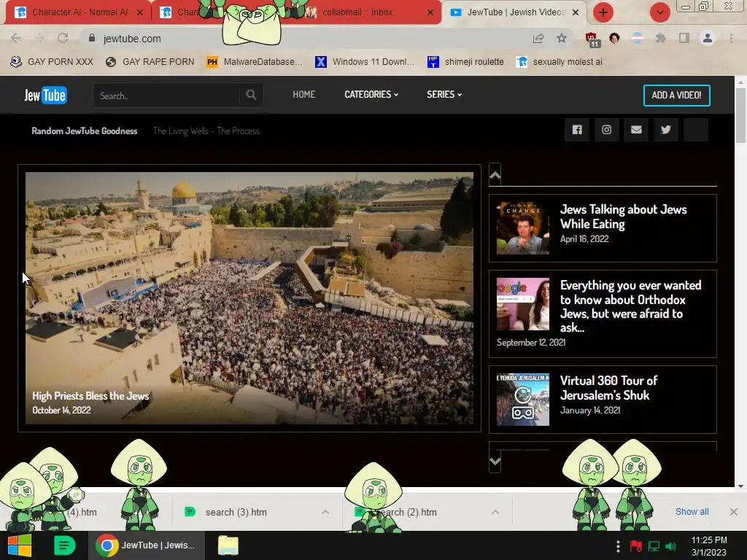The height and width of the screenshot is (560, 747).
Task: Open the JewTube Instagram icon
Action: click(606, 130)
